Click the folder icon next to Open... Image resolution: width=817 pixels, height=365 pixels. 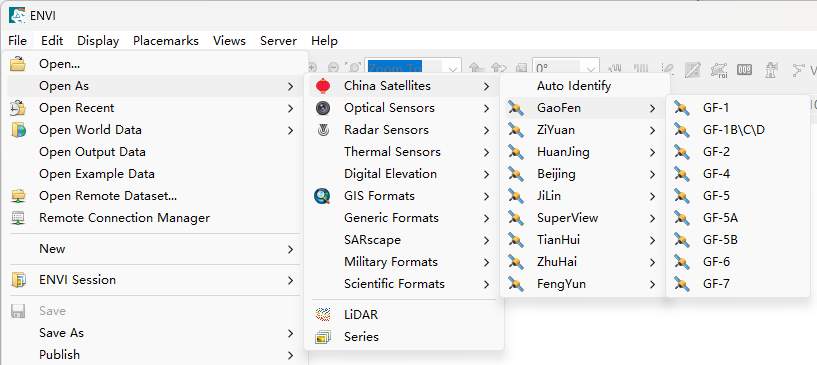tap(18, 64)
